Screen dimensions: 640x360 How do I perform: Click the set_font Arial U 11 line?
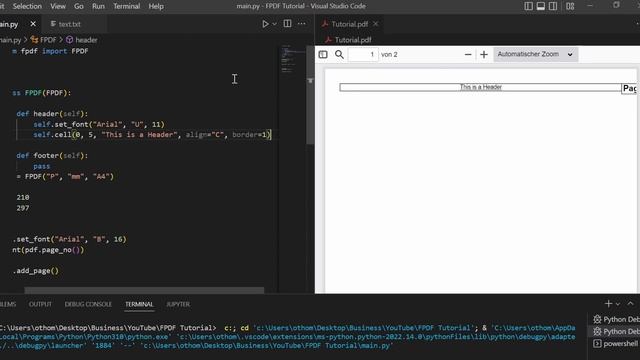click(x=99, y=124)
